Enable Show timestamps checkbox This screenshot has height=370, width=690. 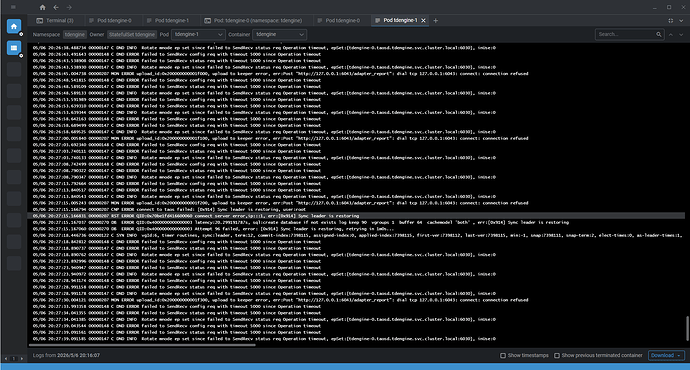point(503,355)
